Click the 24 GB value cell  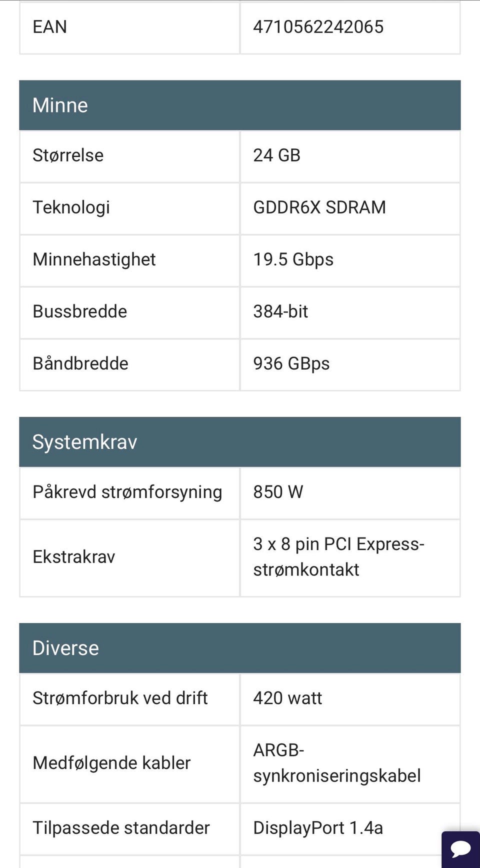[350, 156]
